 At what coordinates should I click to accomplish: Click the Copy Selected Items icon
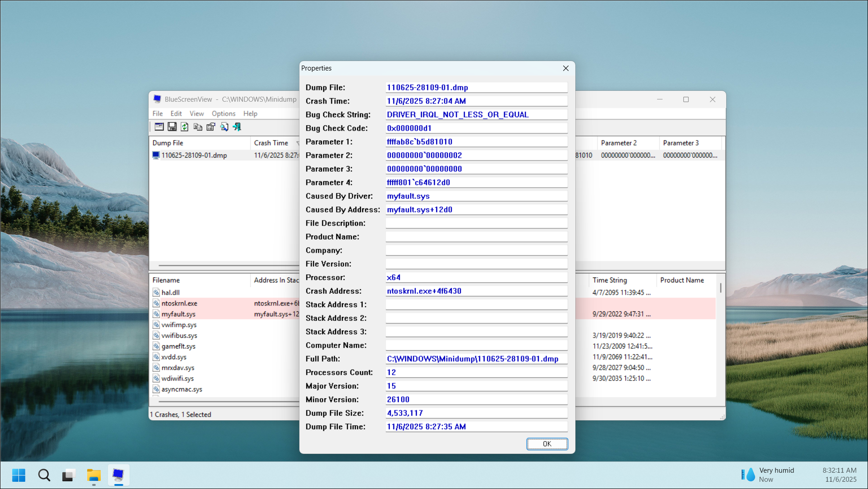tap(198, 127)
